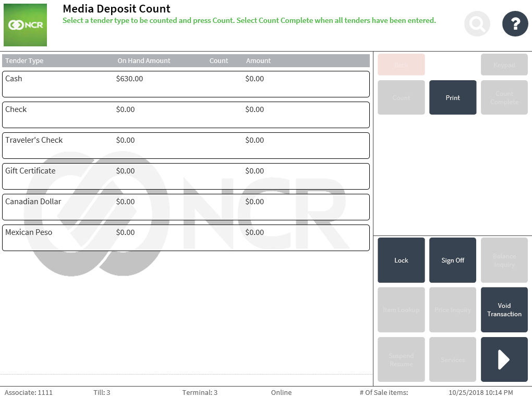Click the search magnifier icon
The height and width of the screenshot is (398, 532).
[477, 23]
